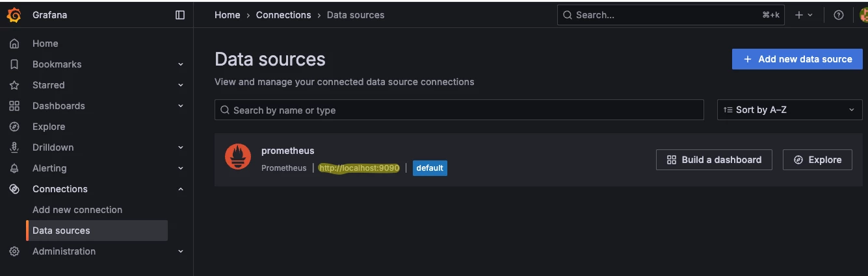
Task: Expand the Starred section chevron
Action: pos(181,85)
